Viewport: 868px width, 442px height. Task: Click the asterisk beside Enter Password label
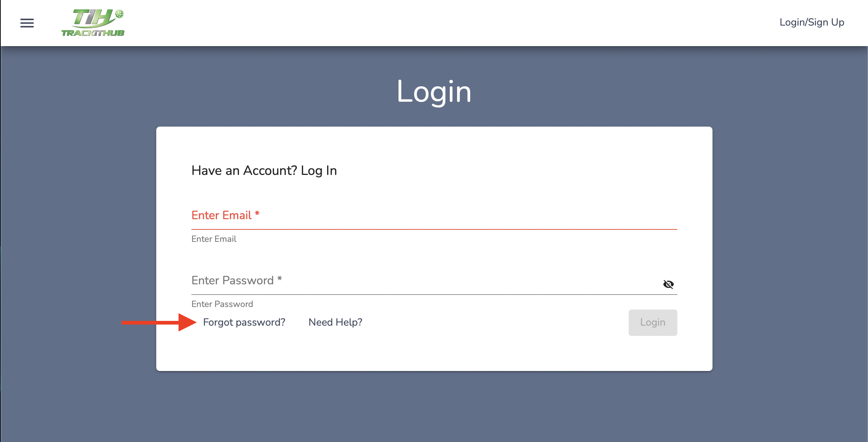(x=280, y=279)
